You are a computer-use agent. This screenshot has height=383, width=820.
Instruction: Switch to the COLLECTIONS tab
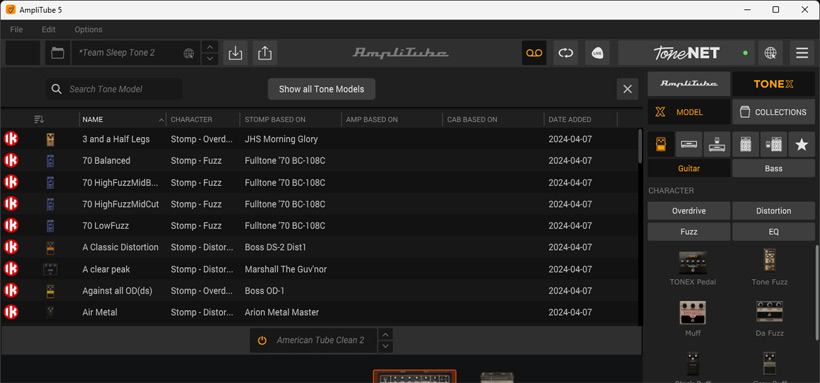pos(773,112)
